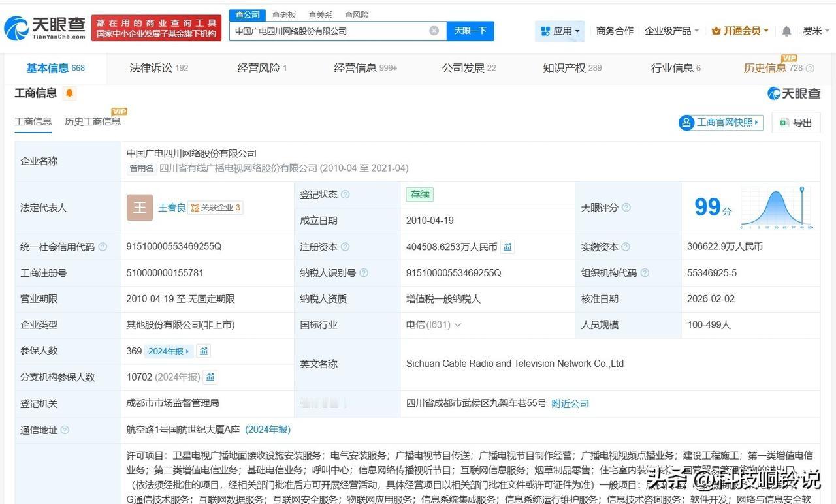
Task: Switch to the 公司发展 tab
Action: [469, 68]
